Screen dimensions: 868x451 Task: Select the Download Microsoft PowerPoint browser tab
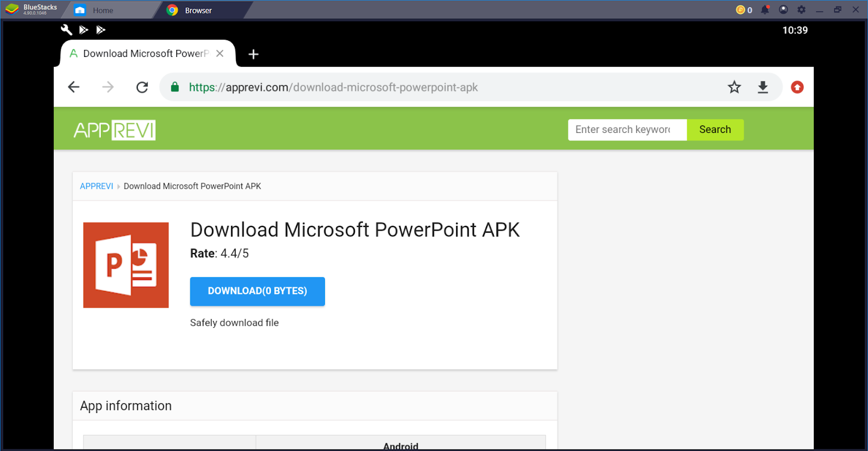[x=146, y=54]
